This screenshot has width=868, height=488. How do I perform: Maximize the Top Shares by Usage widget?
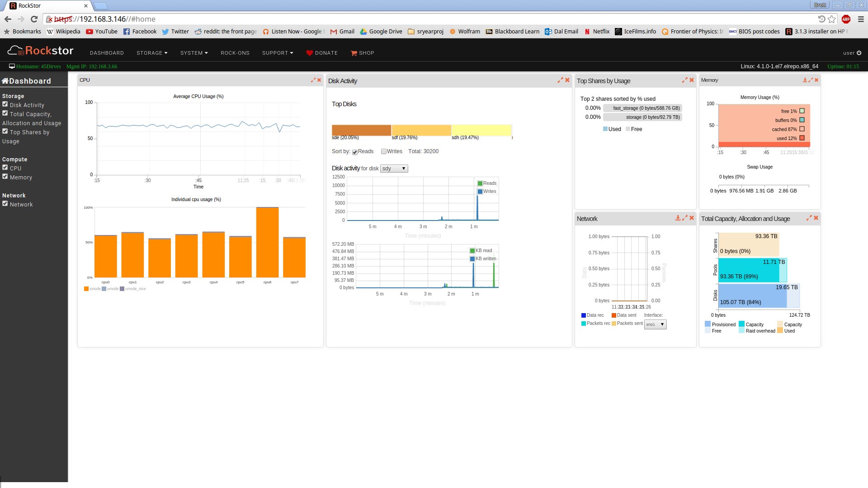(684, 80)
